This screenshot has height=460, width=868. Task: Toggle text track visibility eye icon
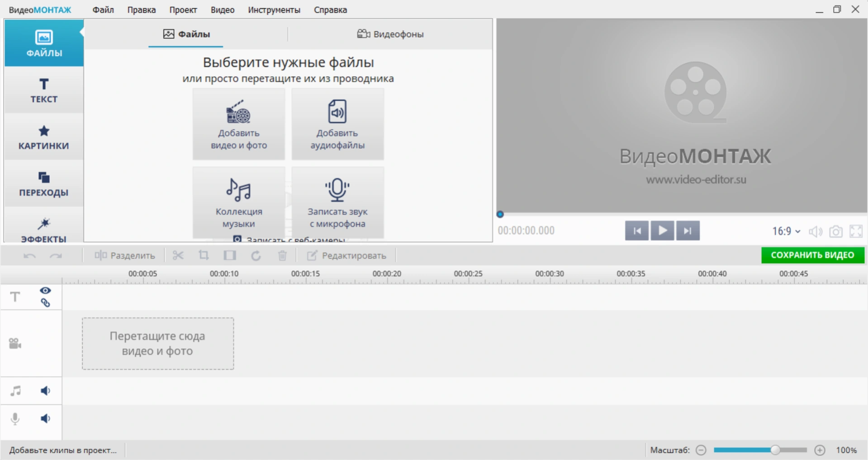45,291
